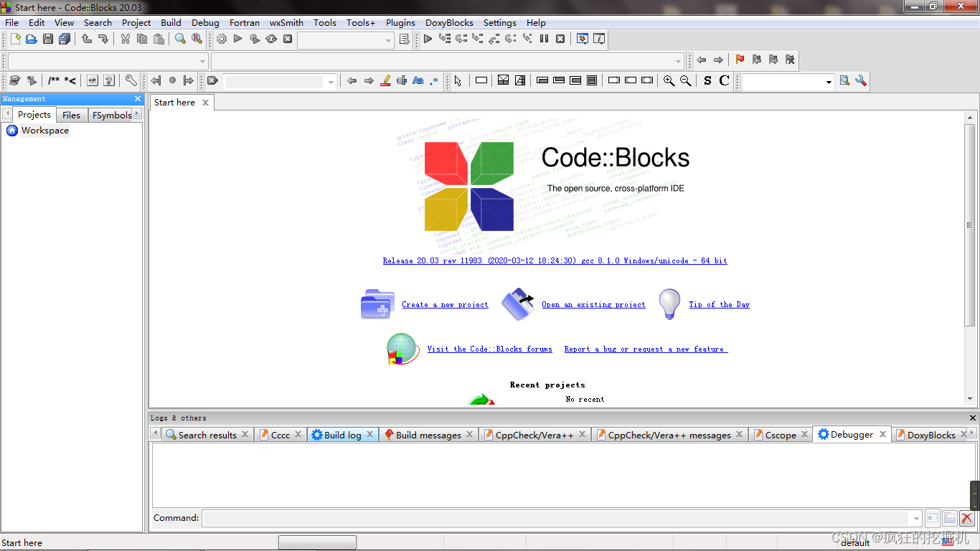Click the Break debugger pause icon
The height and width of the screenshot is (551, 980).
[544, 39]
